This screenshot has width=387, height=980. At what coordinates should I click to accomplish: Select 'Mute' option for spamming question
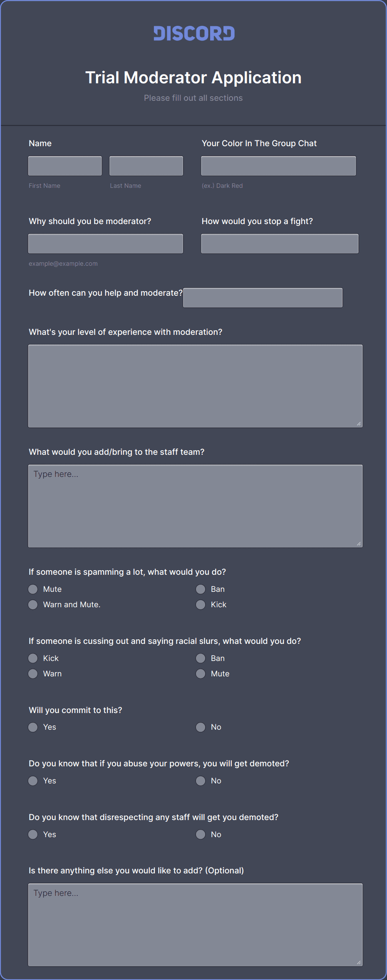point(33,589)
